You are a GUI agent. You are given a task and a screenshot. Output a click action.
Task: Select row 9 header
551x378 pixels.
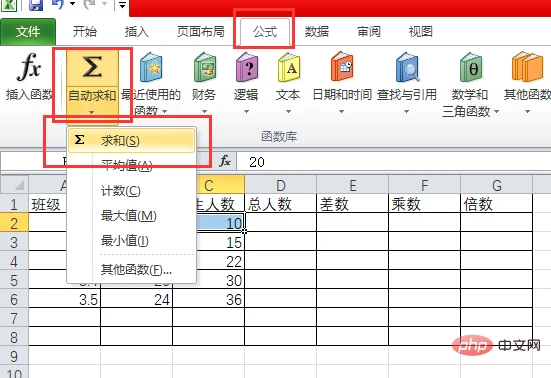[14, 356]
